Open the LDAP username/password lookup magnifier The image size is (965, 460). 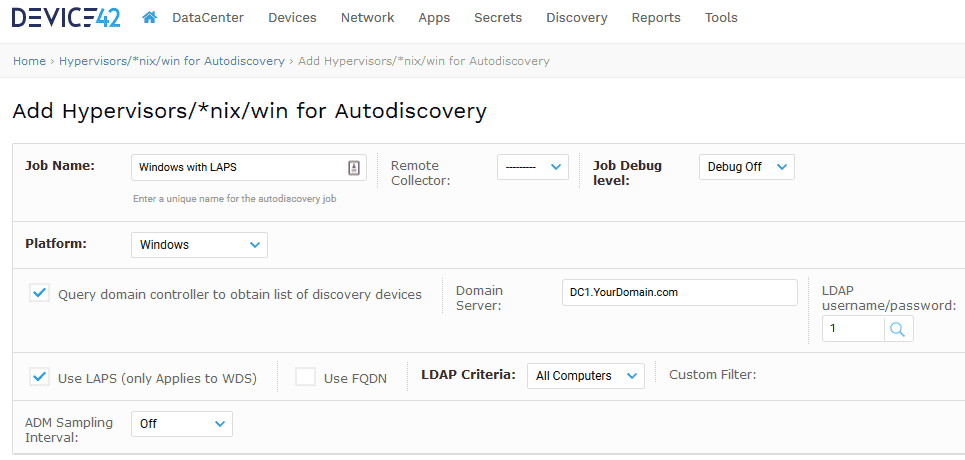coord(899,329)
